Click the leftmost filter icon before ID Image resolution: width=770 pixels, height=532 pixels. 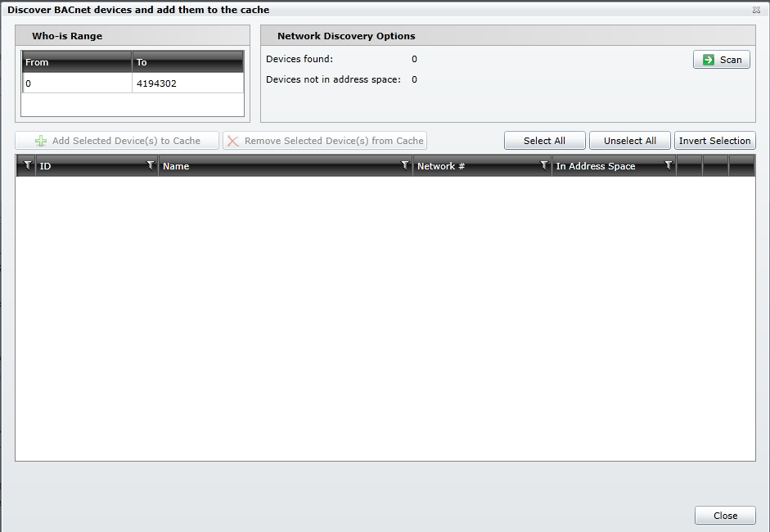(28, 165)
